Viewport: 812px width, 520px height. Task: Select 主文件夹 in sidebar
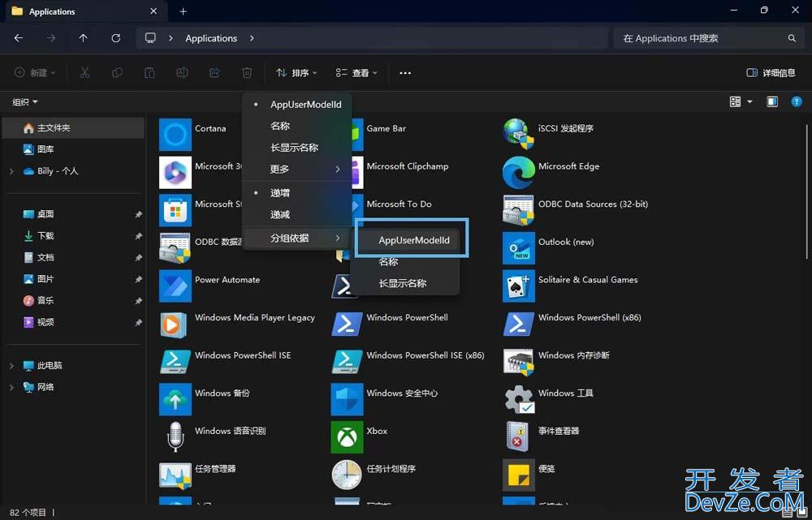73,128
